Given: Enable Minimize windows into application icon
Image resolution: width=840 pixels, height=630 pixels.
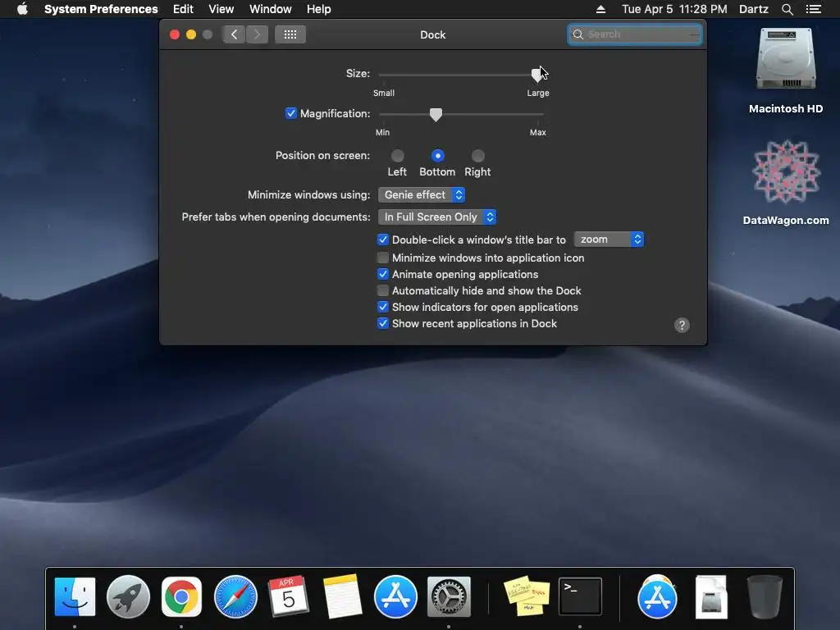Looking at the screenshot, I should [382, 258].
